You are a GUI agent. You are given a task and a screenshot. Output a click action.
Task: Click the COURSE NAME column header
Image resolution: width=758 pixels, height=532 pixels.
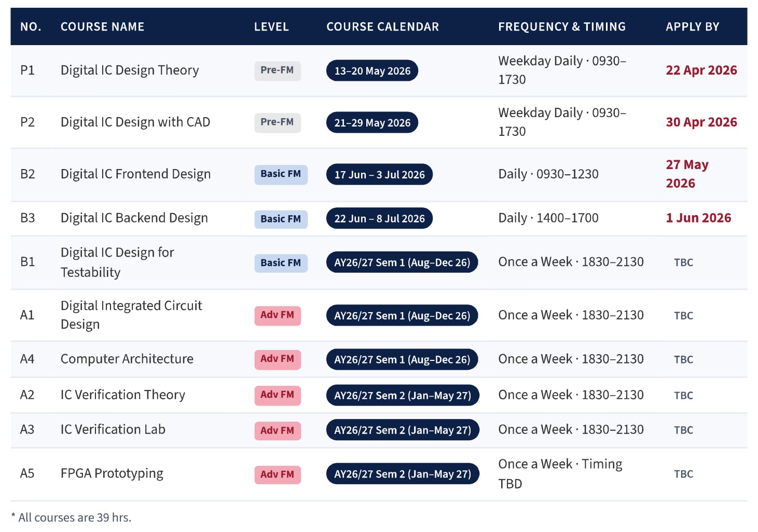pos(102,26)
